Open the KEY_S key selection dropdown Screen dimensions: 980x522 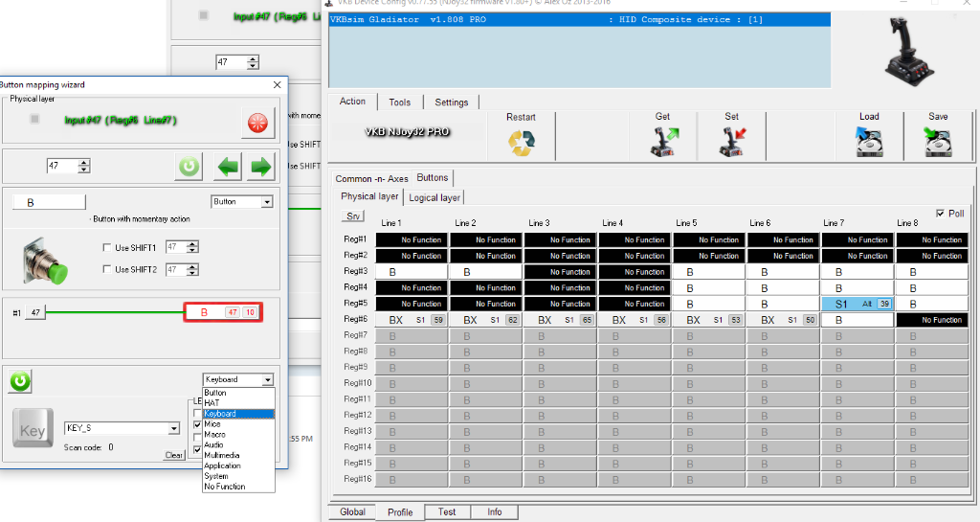(173, 428)
